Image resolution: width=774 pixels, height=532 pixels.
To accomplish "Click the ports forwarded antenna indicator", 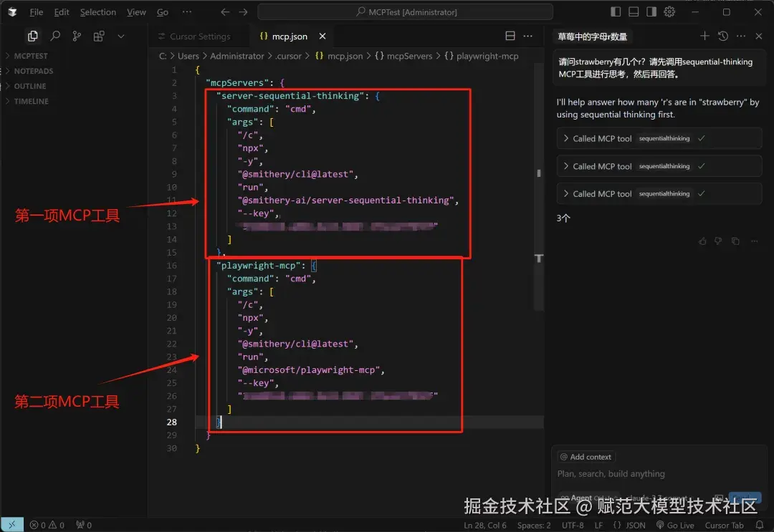I will [x=84, y=525].
